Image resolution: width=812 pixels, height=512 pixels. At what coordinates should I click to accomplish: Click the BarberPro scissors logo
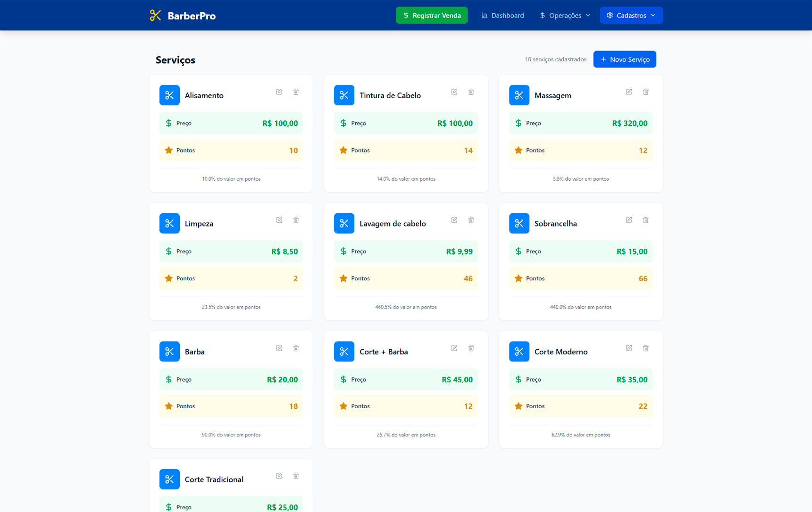pyautogui.click(x=155, y=16)
